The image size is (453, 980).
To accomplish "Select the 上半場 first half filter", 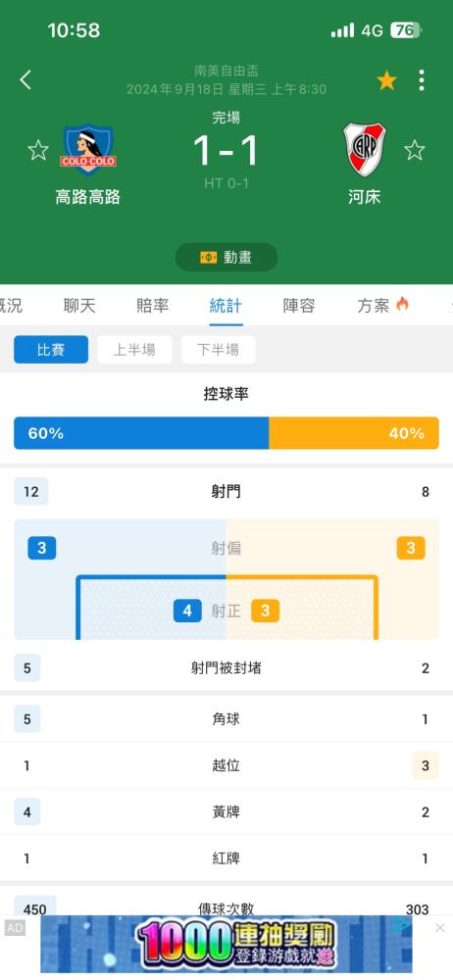I will [x=134, y=350].
